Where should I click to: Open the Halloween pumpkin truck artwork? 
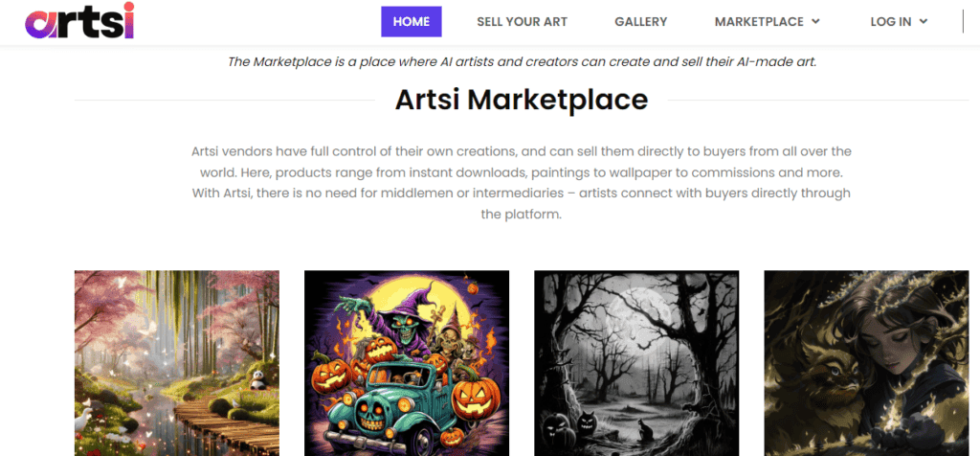pos(406,362)
